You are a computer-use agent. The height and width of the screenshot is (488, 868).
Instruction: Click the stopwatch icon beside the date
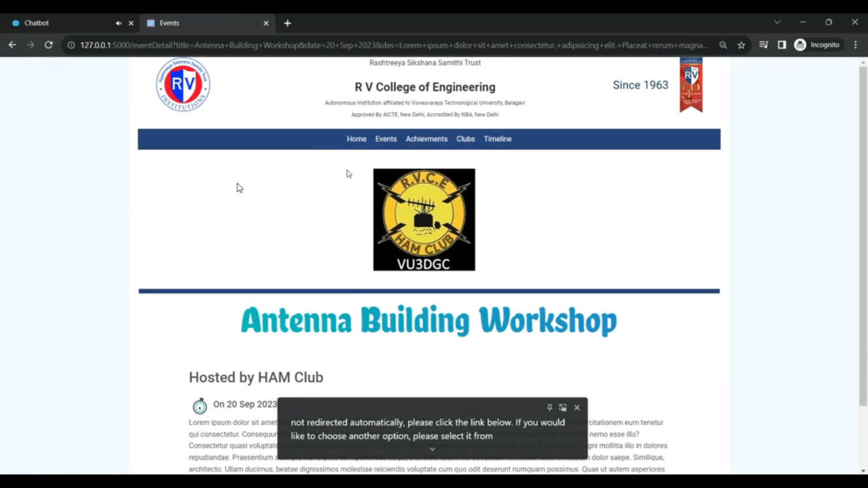(200, 405)
